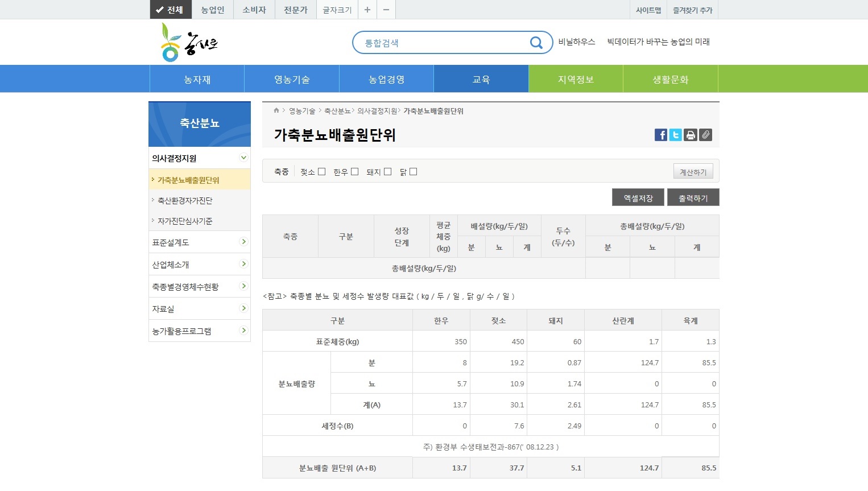Open the 영농기술 main menu
Viewport: 868px width, 491px height.
click(292, 79)
